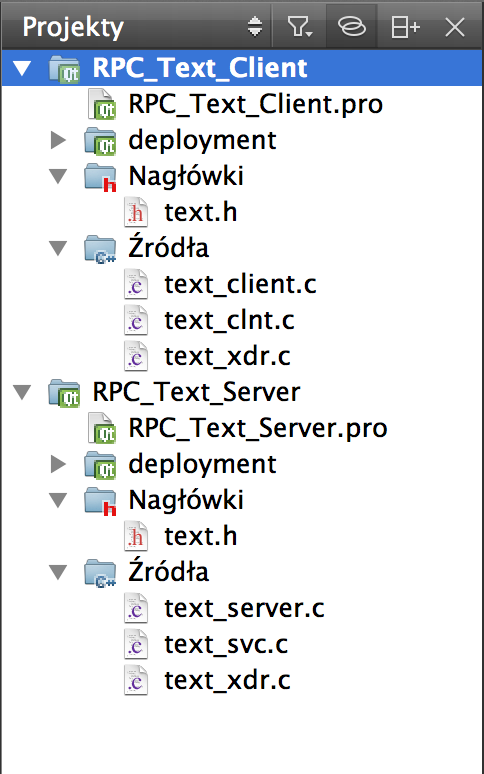Toggle synchronize with editor link button
This screenshot has height=774, width=484.
(x=351, y=27)
